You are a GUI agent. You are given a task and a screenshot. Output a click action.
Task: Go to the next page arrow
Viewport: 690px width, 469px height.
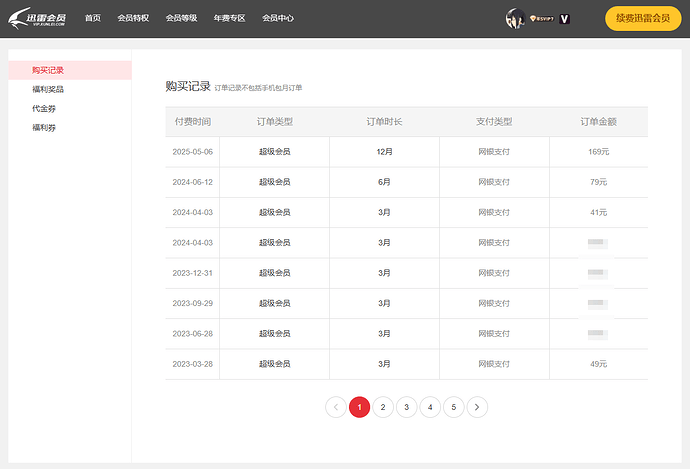[477, 407]
